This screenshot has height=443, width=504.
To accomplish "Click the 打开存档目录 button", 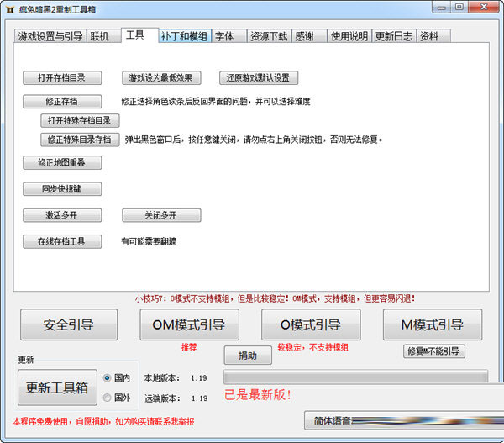I will tap(62, 78).
